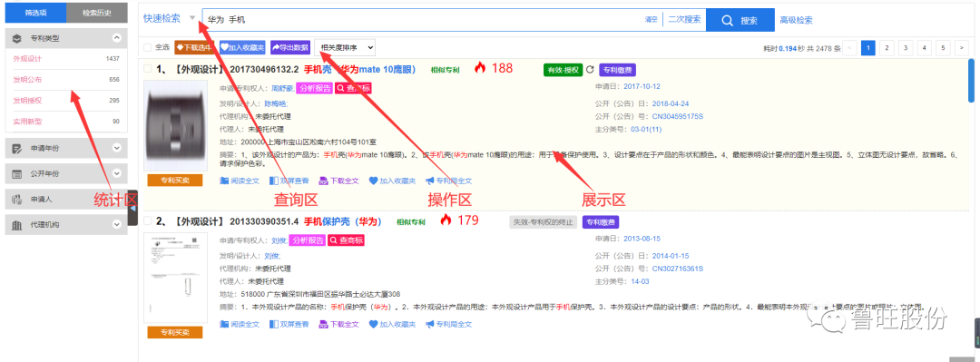Click 专利局全文 megaphone icon for patent 201730496132.2
This screenshot has height=362, width=980.
pos(430,181)
